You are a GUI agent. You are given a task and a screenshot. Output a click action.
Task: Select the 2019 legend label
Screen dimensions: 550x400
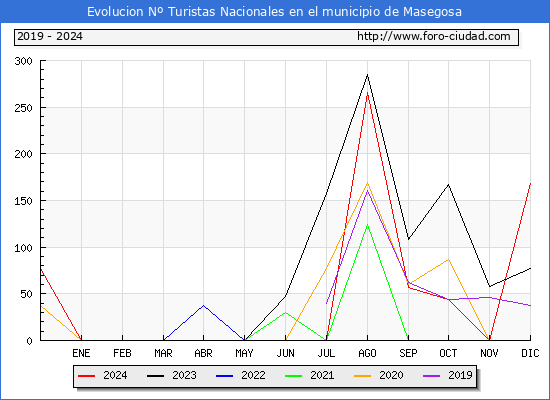tap(460, 375)
